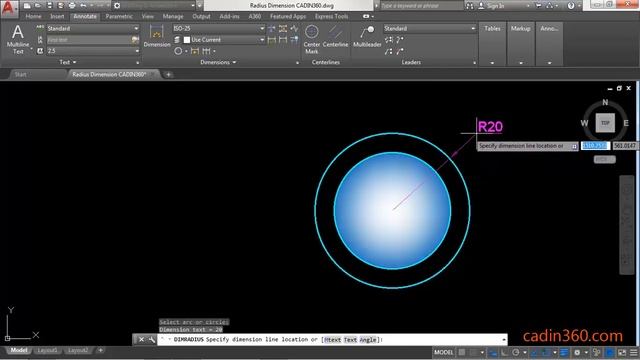Choose the Angle command option
This screenshot has height=360, width=640.
click(368, 340)
